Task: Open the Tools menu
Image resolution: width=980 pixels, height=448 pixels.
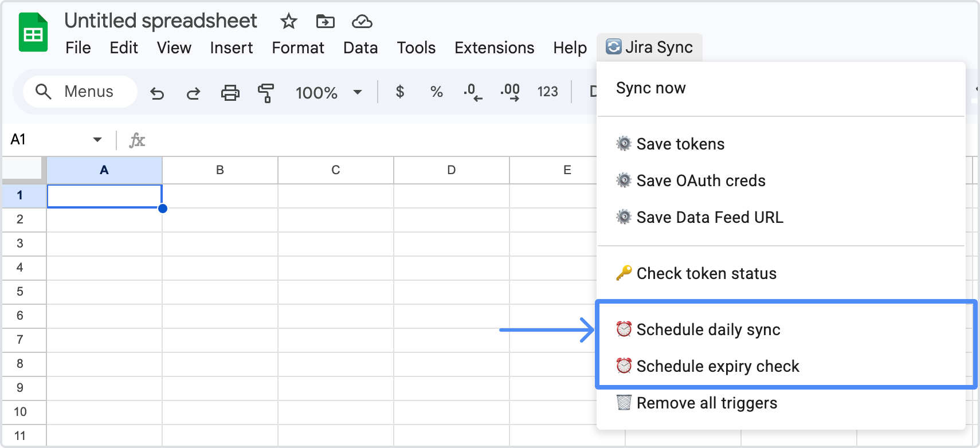Action: coord(416,48)
